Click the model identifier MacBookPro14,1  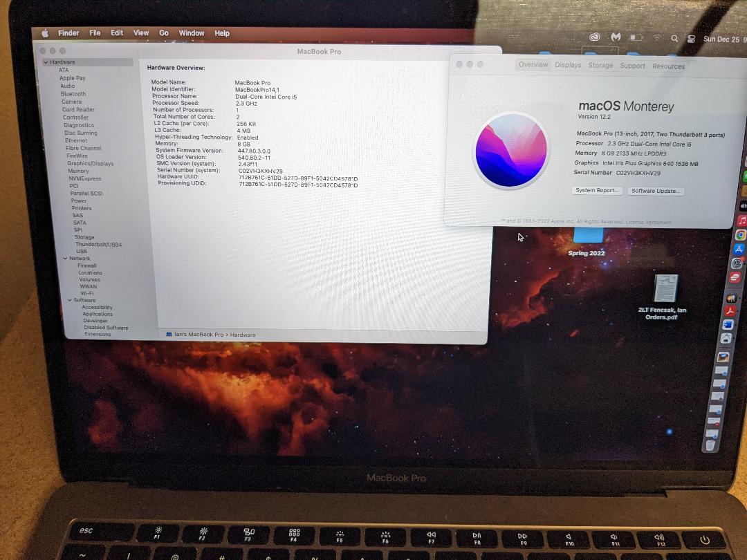point(257,89)
